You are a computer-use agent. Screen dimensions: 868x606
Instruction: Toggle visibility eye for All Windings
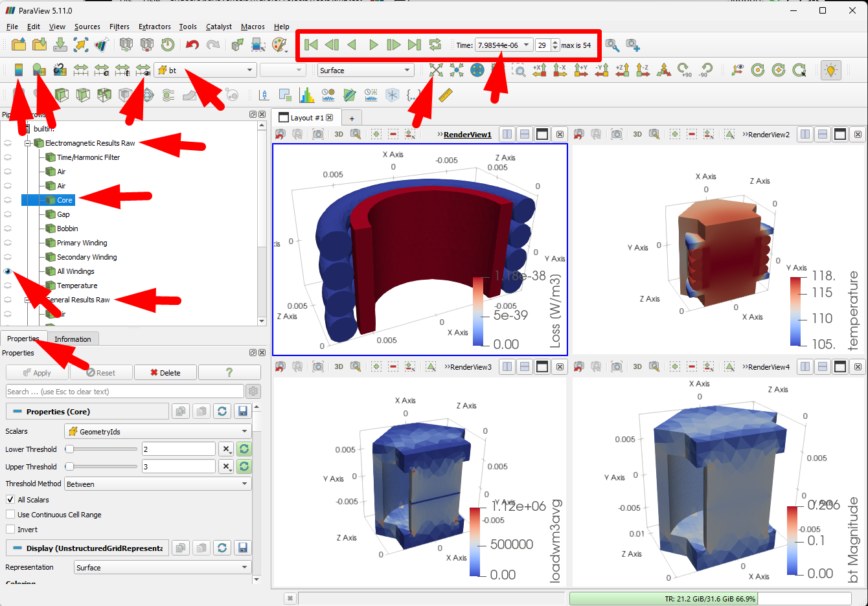point(8,271)
